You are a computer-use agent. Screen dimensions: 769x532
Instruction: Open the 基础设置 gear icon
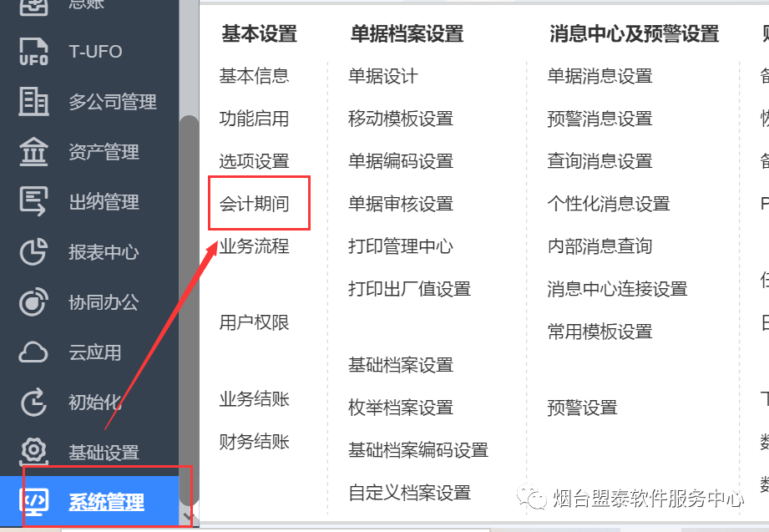33,450
